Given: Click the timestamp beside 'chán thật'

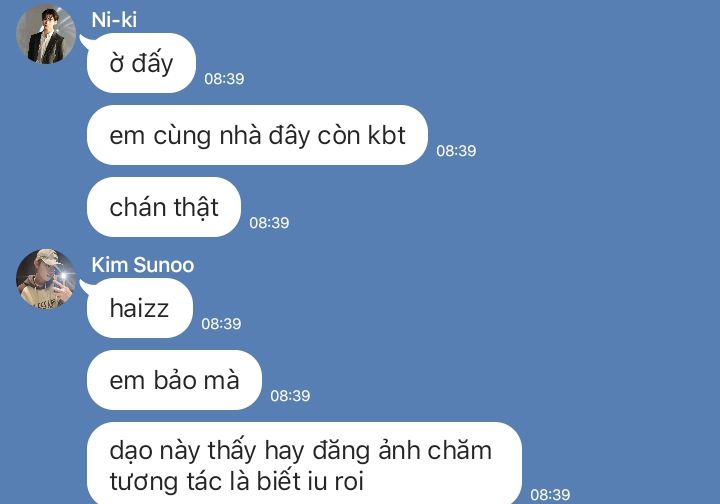Looking at the screenshot, I should pos(269,223).
